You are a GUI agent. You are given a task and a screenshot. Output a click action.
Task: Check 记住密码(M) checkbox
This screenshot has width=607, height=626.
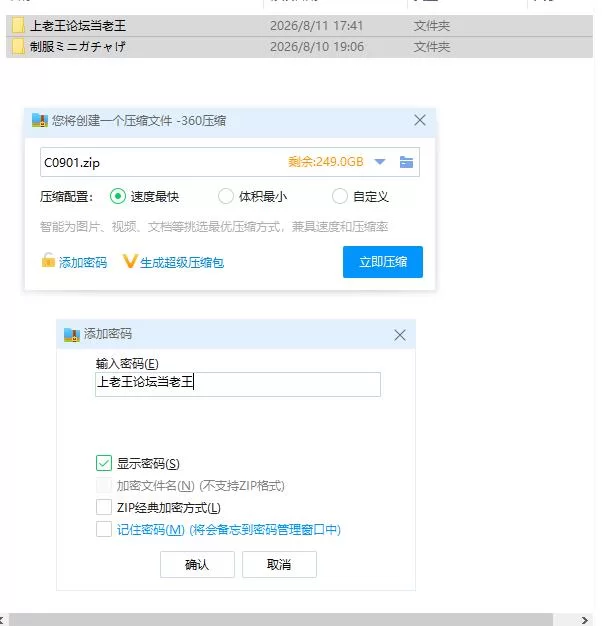[x=104, y=529]
